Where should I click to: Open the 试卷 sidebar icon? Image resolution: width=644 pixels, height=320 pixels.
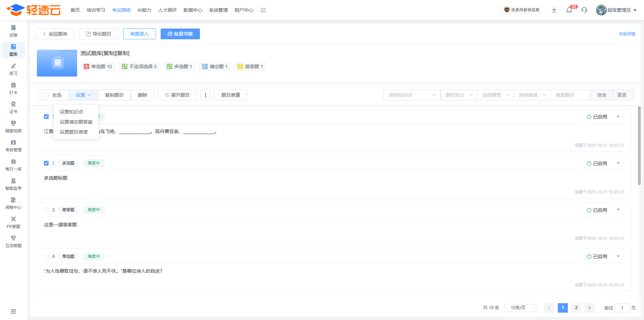pyautogui.click(x=13, y=31)
